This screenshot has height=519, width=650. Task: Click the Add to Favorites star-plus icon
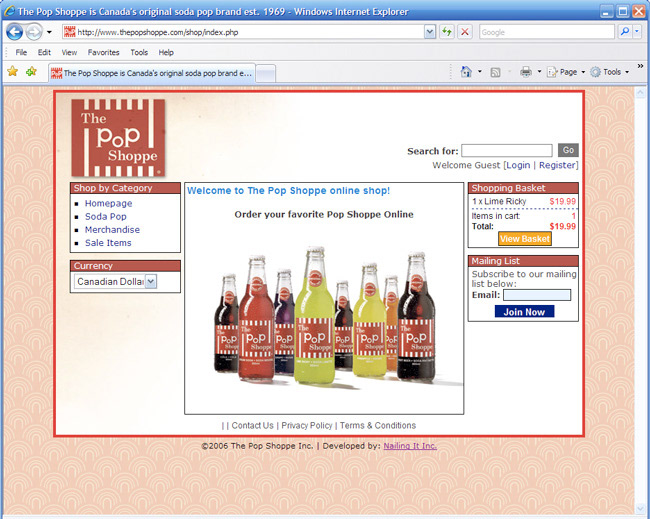[31, 71]
